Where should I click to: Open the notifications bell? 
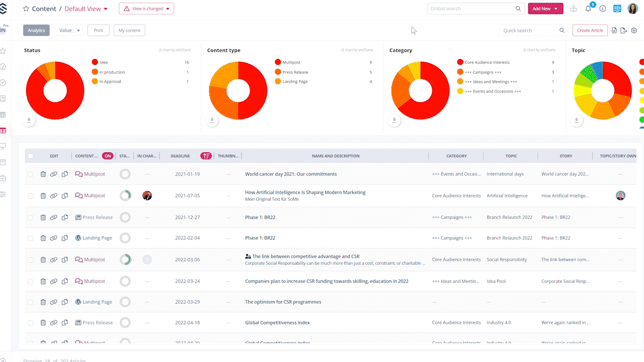coord(588,9)
